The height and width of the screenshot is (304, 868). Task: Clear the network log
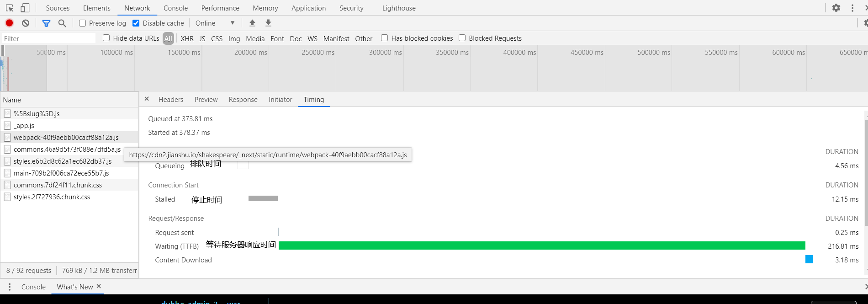coord(26,23)
